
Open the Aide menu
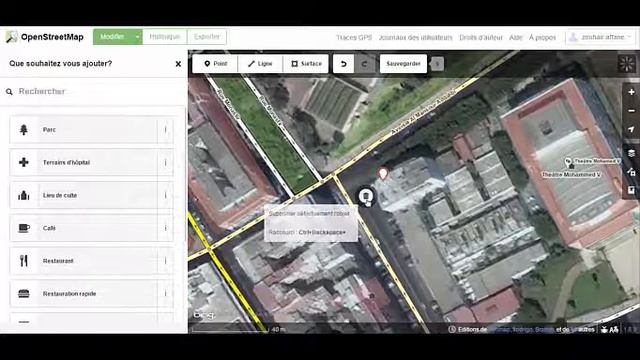[516, 38]
